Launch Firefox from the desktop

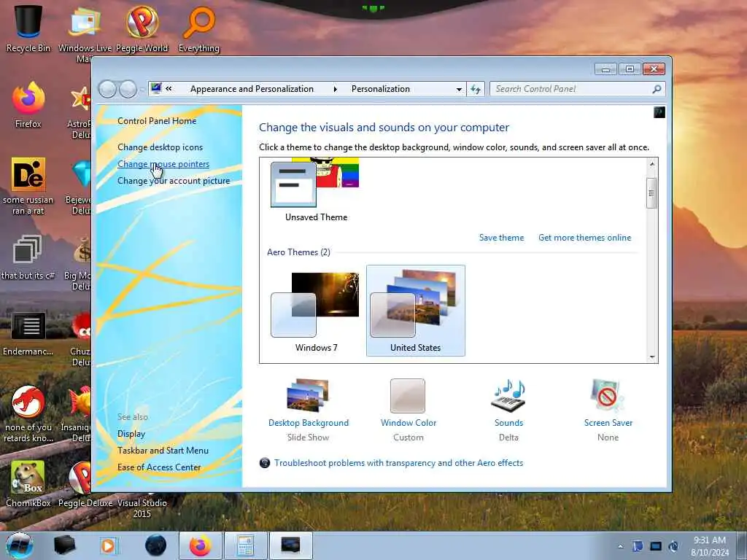tap(28, 105)
